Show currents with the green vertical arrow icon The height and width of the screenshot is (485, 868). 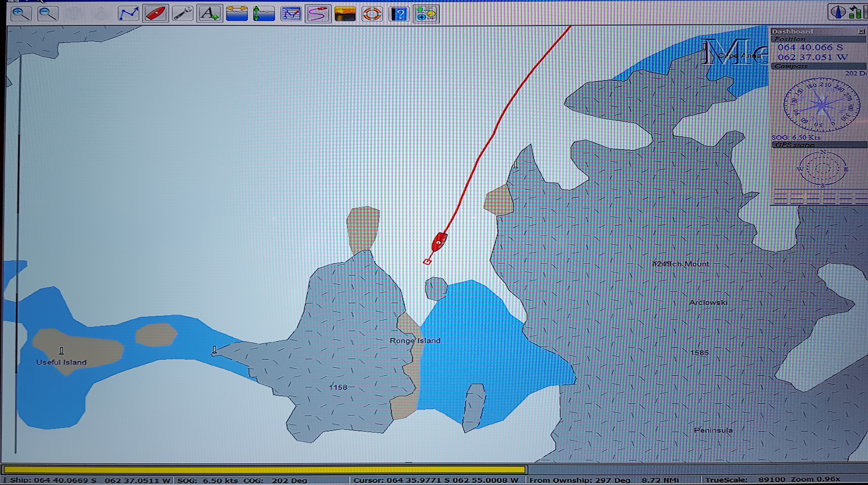[x=264, y=14]
